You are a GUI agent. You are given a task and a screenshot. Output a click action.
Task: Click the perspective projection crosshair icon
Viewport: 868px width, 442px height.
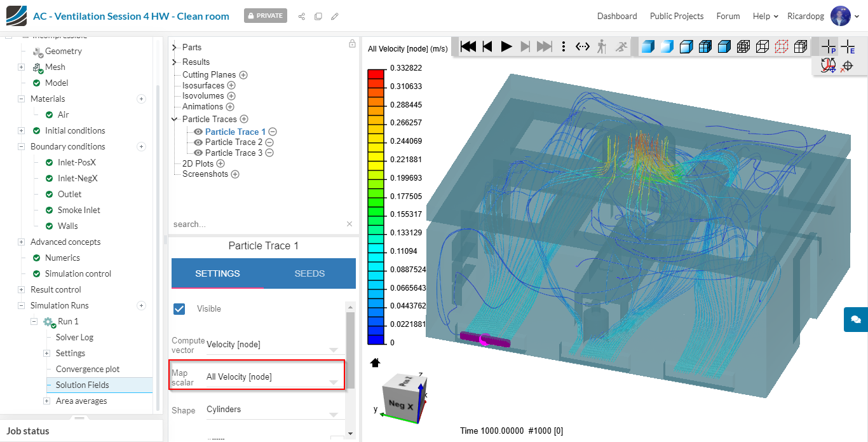click(829, 46)
